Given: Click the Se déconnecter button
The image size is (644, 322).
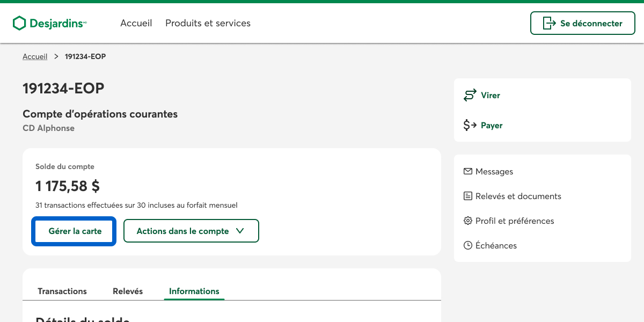Looking at the screenshot, I should coord(583,23).
